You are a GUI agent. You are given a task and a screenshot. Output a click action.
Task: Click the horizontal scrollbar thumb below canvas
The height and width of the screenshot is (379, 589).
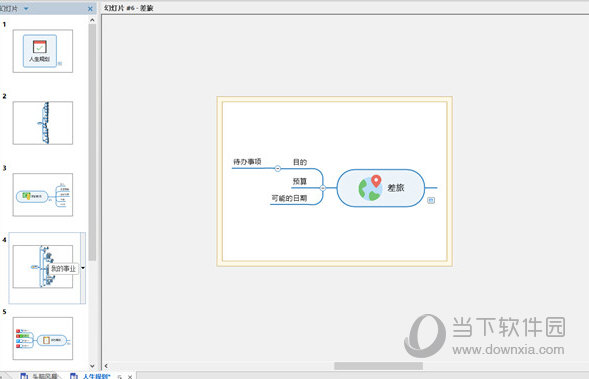point(378,365)
